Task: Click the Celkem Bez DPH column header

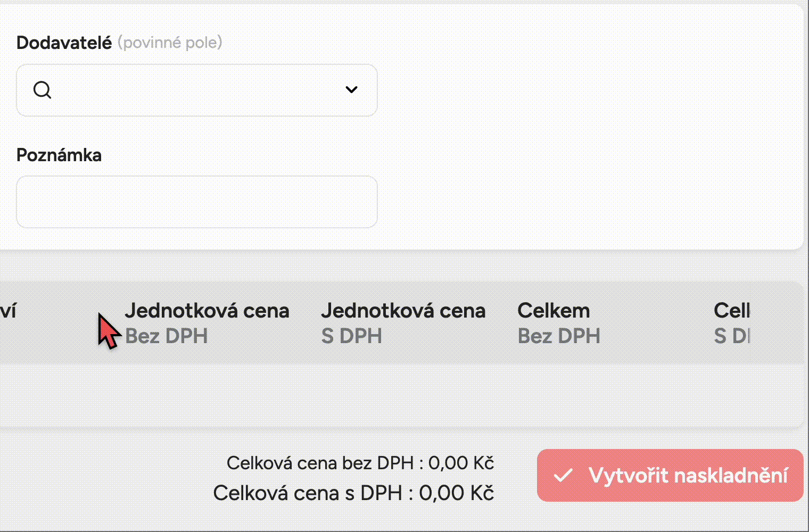Action: 558,322
